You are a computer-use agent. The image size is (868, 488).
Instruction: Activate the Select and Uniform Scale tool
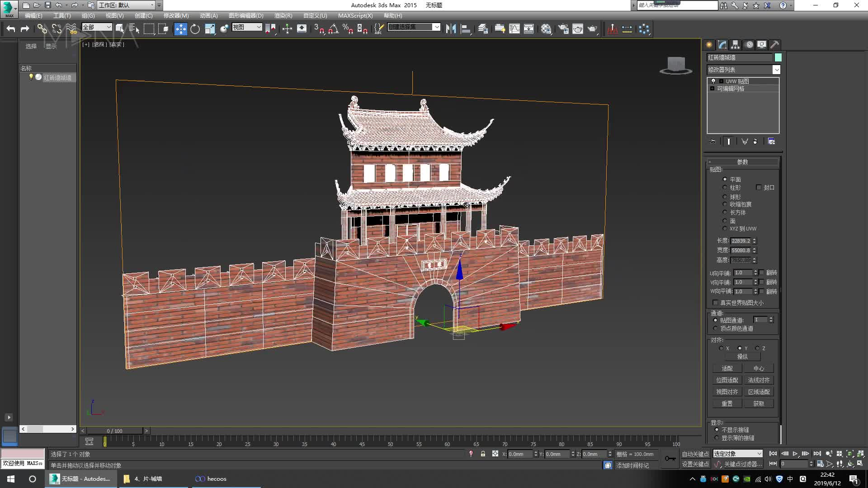210,29
